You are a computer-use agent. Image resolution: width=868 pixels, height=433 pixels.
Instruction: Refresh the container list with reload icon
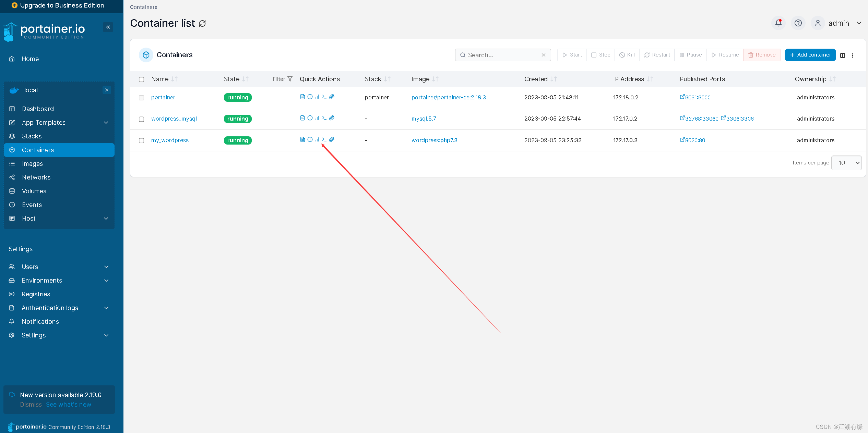(202, 23)
